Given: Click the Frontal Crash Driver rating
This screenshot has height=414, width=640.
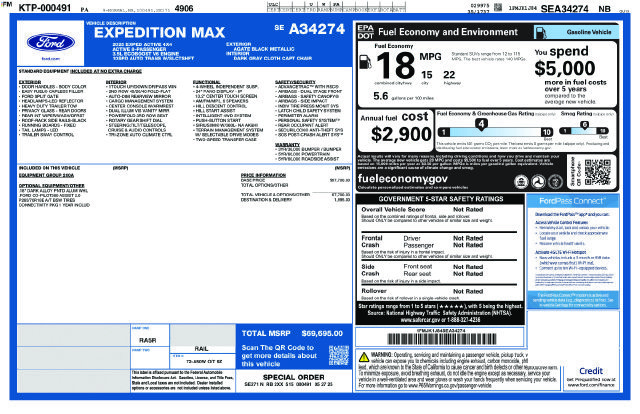Looking at the screenshot, I should [x=468, y=238].
